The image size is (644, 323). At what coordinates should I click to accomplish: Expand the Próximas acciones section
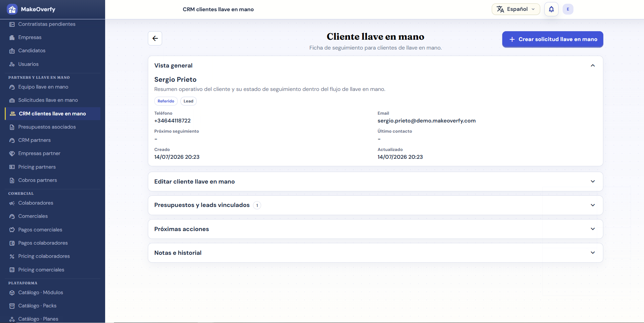coord(375,229)
